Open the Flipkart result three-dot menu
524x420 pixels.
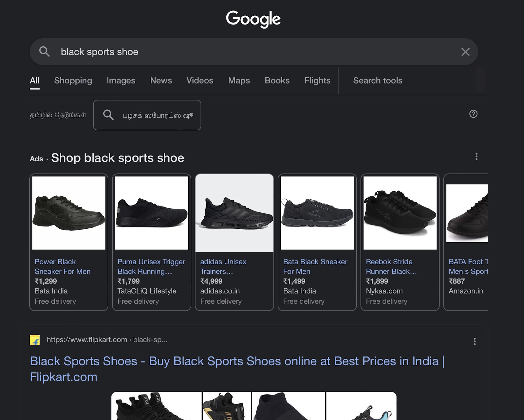(475, 341)
